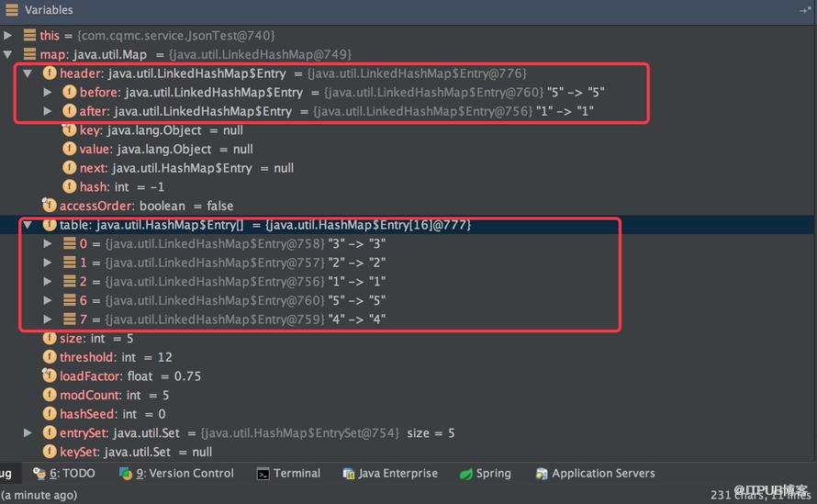Viewport: 817px width, 504px height.
Task: Open the Terminal tool window
Action: [288, 474]
